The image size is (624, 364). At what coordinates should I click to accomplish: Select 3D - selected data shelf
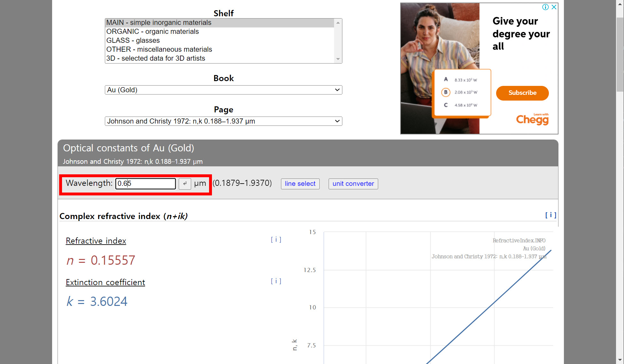[x=156, y=58]
